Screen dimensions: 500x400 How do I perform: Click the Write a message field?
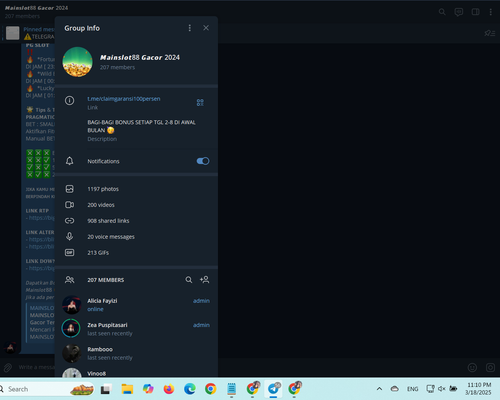click(x=36, y=367)
